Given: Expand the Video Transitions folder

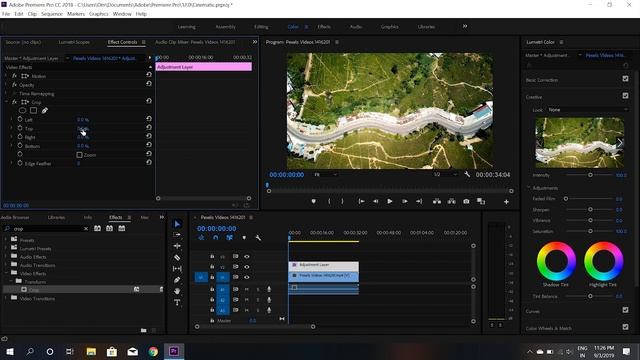Looking at the screenshot, I should coord(6,298).
